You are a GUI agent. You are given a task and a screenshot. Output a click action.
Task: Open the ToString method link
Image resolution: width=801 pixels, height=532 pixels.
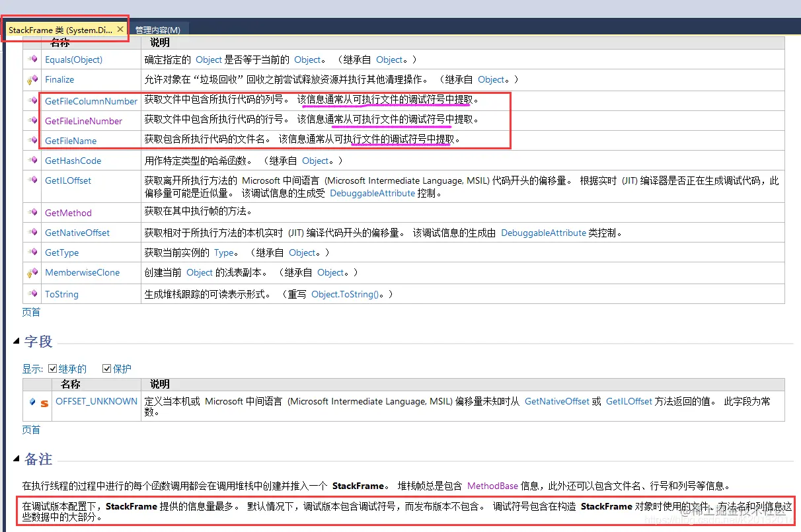click(x=61, y=294)
